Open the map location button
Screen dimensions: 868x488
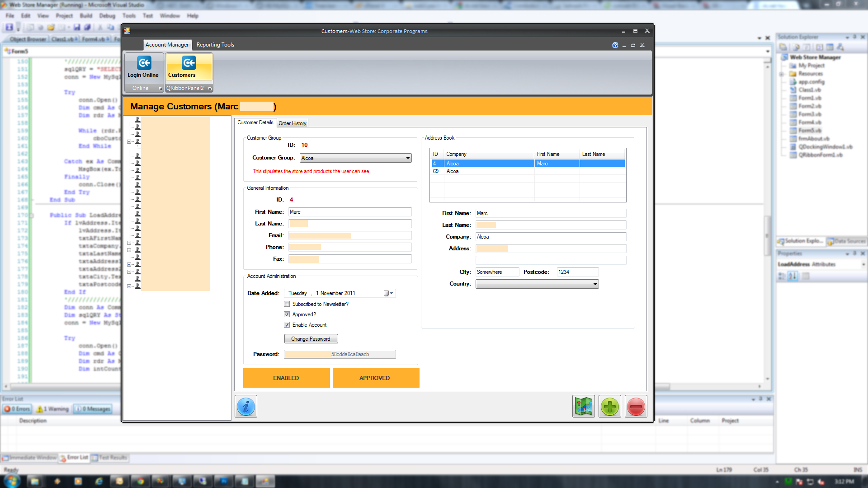583,407
